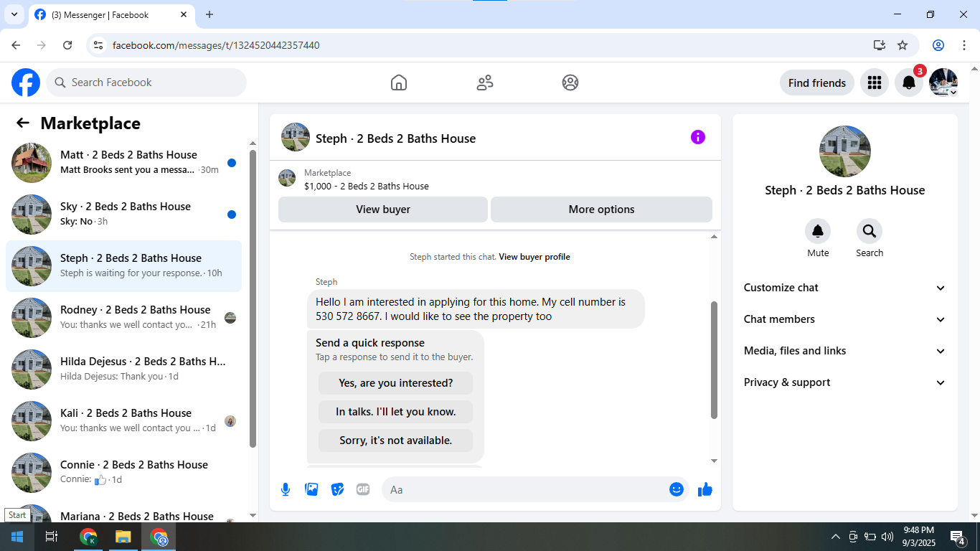The image size is (980, 551).
Task: Go back using Chrome's back arrow
Action: click(16, 45)
